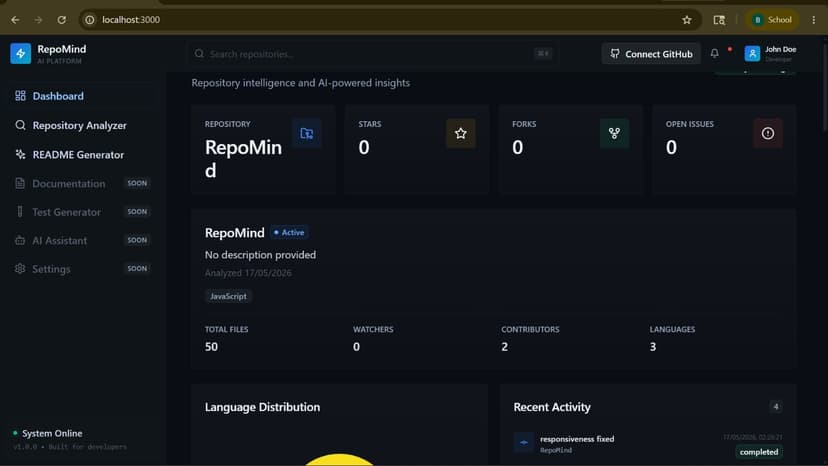This screenshot has width=828, height=466.
Task: Click the browser back arrow
Action: click(15, 20)
